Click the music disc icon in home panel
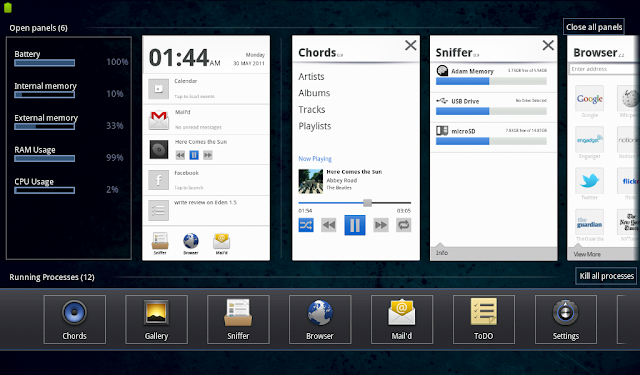Image resolution: width=640 pixels, height=375 pixels. [158, 150]
